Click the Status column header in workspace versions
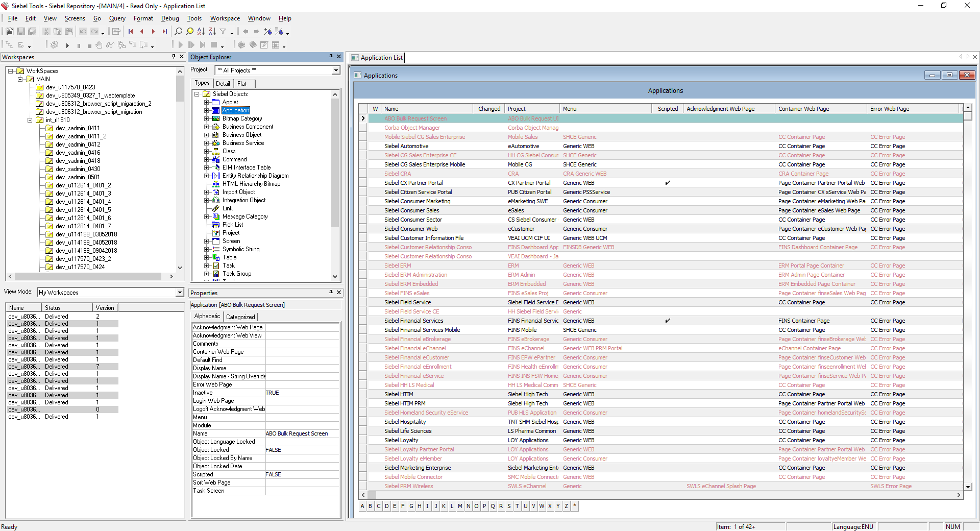Image resolution: width=980 pixels, height=531 pixels. (67, 308)
